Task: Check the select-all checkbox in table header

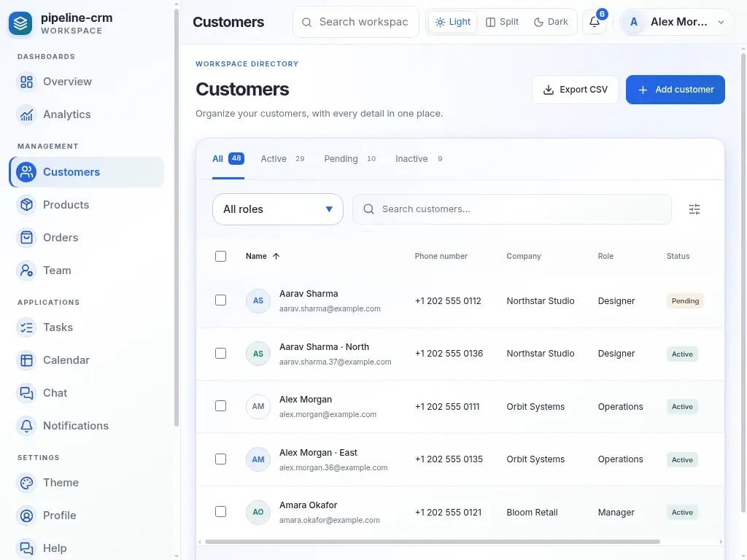Action: pos(220,256)
